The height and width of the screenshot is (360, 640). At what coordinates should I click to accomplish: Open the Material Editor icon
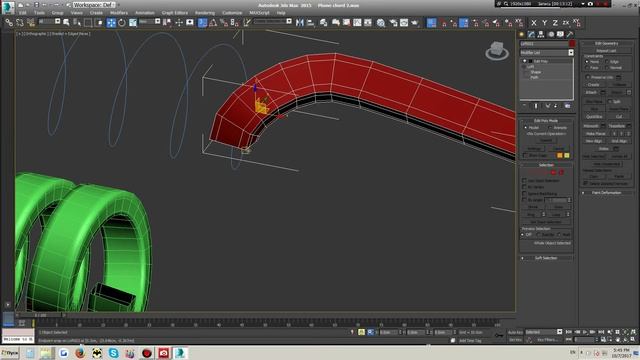click(381, 23)
